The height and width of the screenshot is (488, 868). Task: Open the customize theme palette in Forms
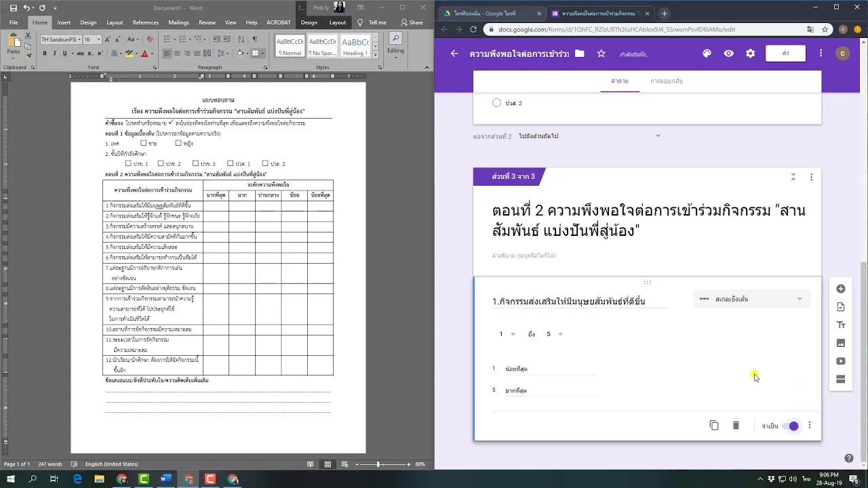click(x=707, y=54)
